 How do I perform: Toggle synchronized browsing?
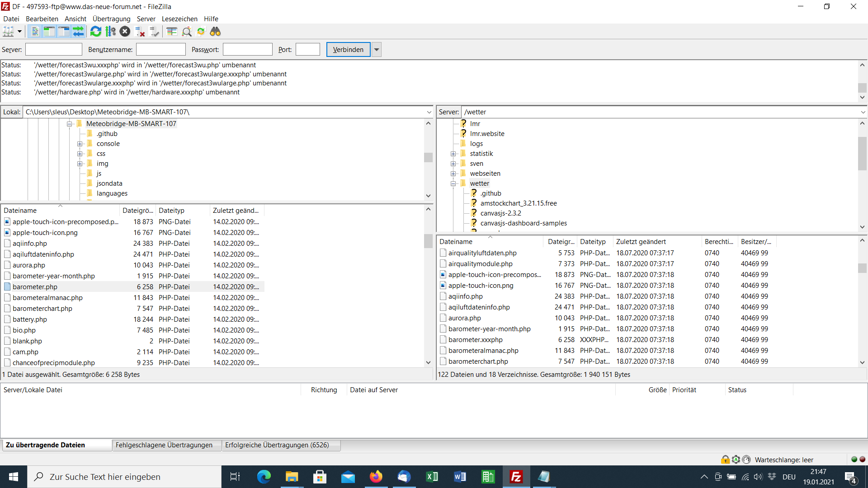click(x=201, y=32)
